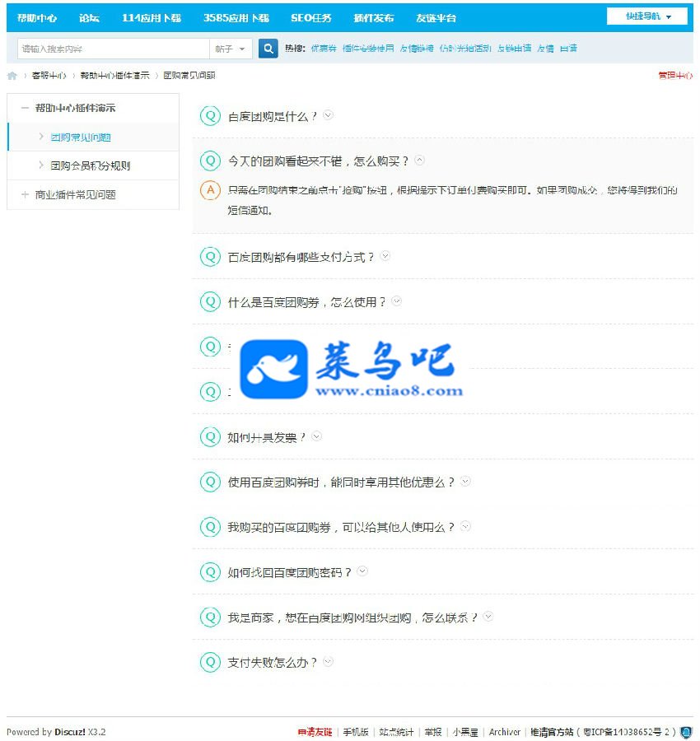Click Q icon beside 百度团购是什么

tap(210, 116)
